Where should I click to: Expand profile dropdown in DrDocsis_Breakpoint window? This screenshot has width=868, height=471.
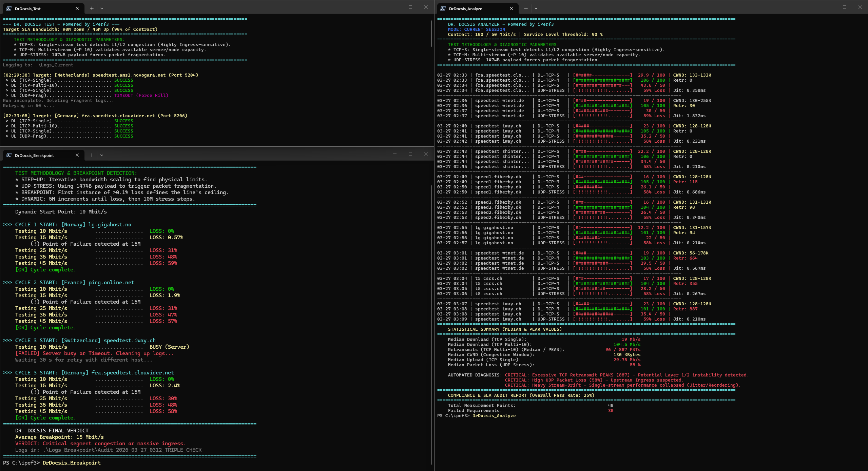(102, 155)
